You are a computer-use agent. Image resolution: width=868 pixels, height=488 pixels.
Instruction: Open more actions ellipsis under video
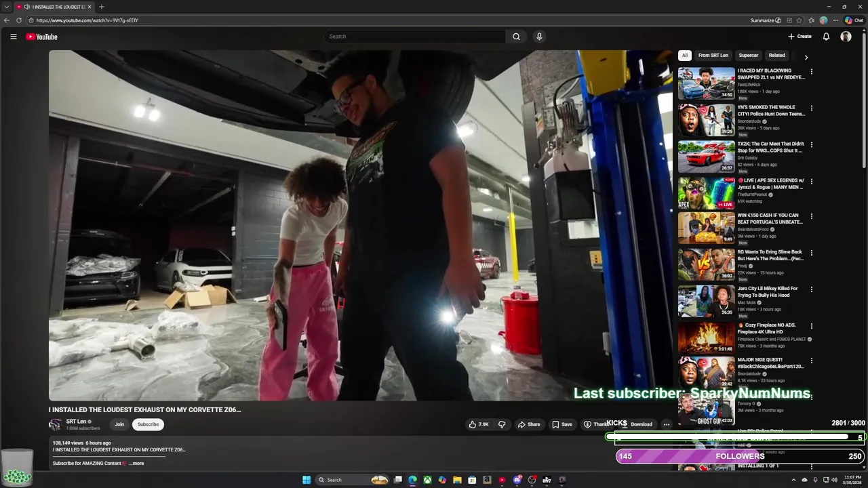tap(666, 424)
